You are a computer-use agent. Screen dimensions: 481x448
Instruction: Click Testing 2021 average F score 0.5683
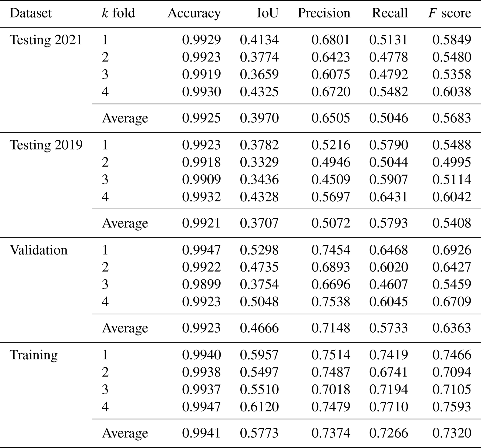[451, 118]
